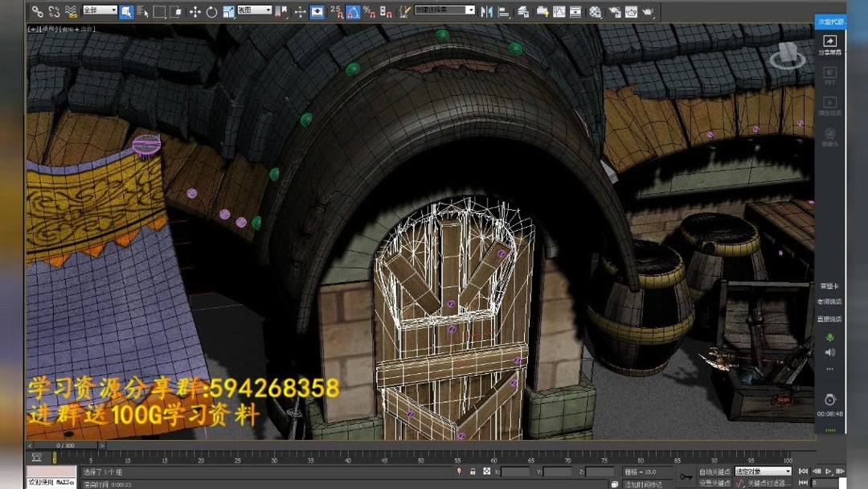Open the 选定对象 key filter dropdown

tap(764, 471)
